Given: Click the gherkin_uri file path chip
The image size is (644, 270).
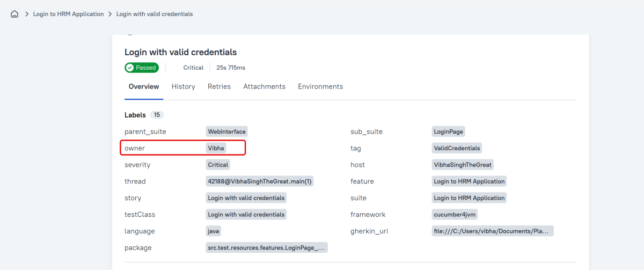Looking at the screenshot, I should 492,231.
